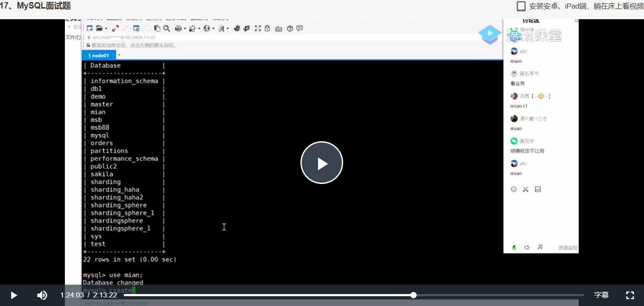Image resolution: width=644 pixels, height=306 pixels.
Task: Click the globe encoding icon
Action: [x=207, y=28]
